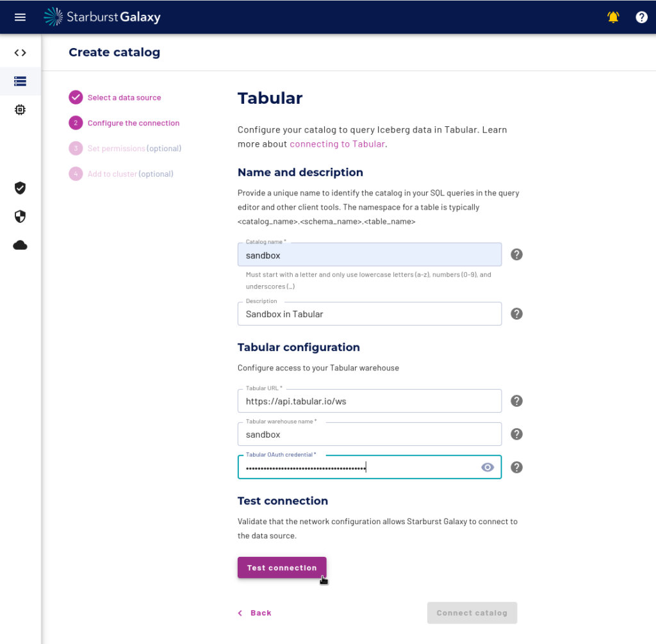Click the half-shaded security shield sidebar icon
This screenshot has width=656, height=644.
point(20,217)
